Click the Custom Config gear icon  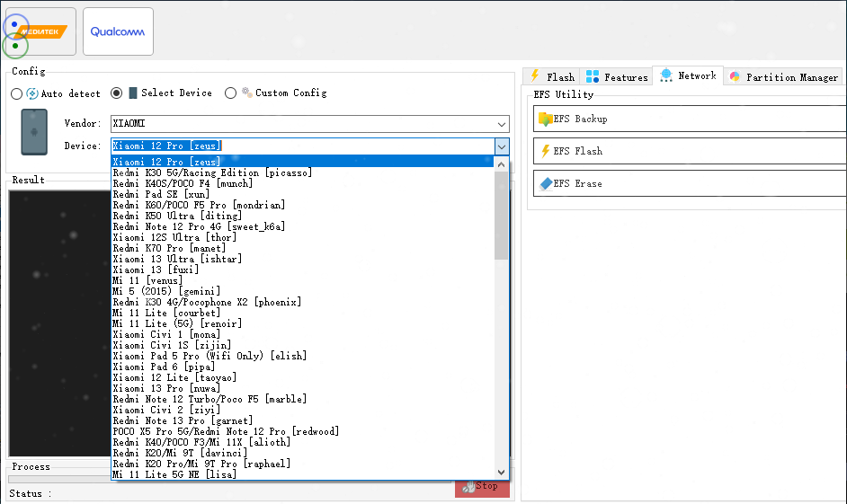click(x=246, y=93)
